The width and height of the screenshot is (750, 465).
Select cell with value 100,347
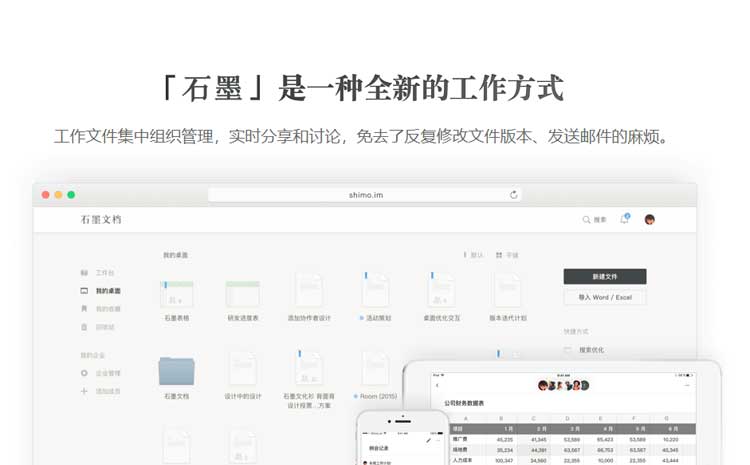[x=504, y=460]
